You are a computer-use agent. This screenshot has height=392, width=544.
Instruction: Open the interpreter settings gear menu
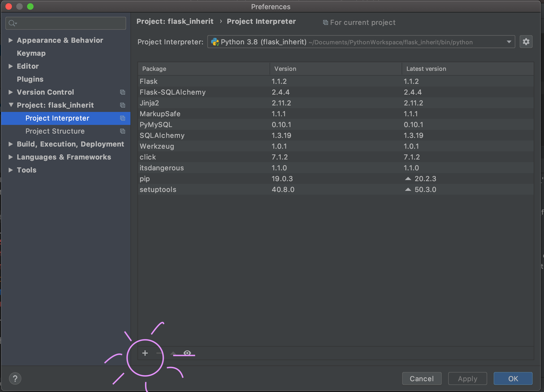(x=526, y=42)
